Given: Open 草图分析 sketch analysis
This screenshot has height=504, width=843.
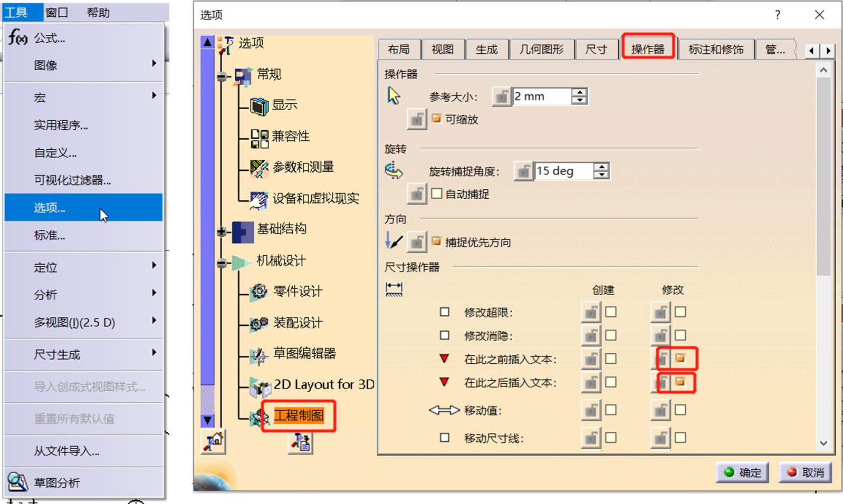Looking at the screenshot, I should coord(83,482).
